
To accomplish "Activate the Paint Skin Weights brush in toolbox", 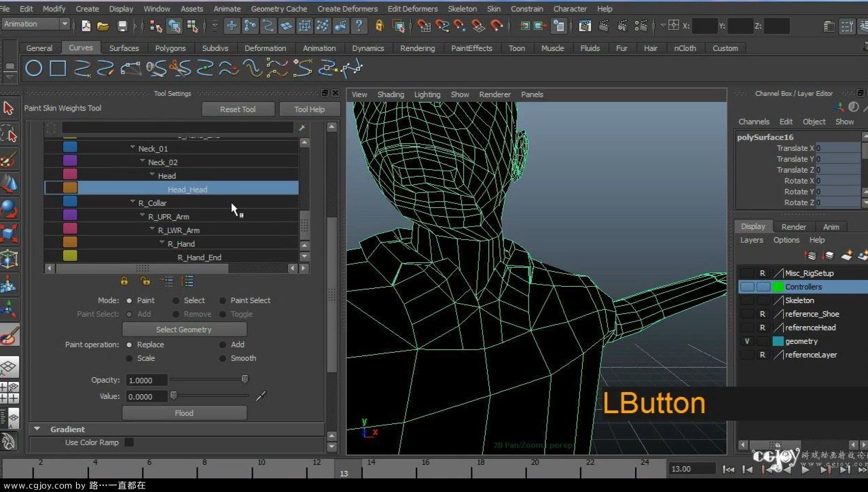I will click(9, 335).
